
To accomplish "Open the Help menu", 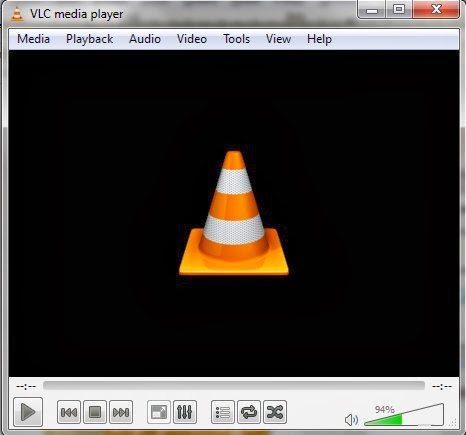I will (x=319, y=39).
